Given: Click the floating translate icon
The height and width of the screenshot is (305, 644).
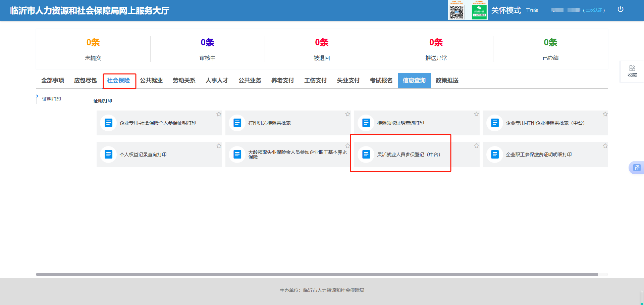Looking at the screenshot, I should (x=636, y=168).
